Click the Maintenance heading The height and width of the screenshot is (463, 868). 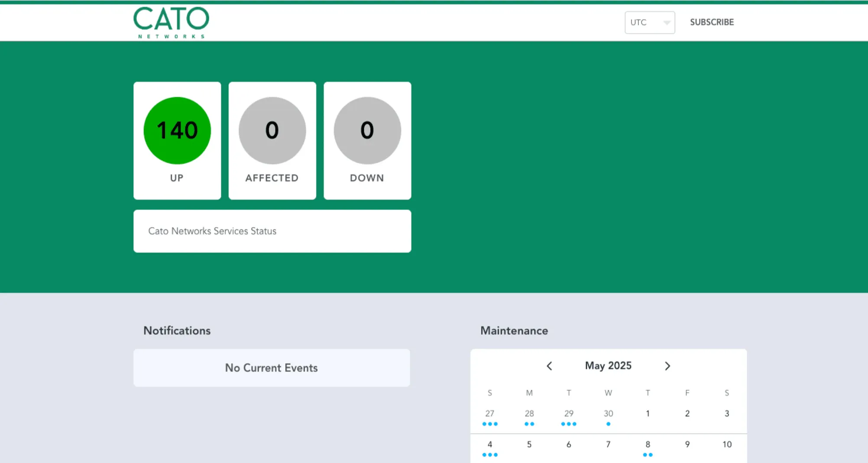[514, 330]
